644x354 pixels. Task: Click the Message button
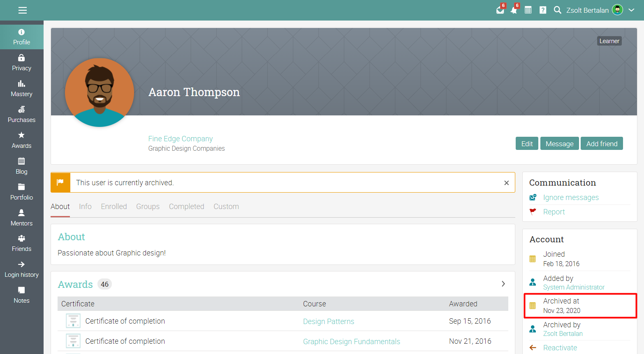pos(559,144)
